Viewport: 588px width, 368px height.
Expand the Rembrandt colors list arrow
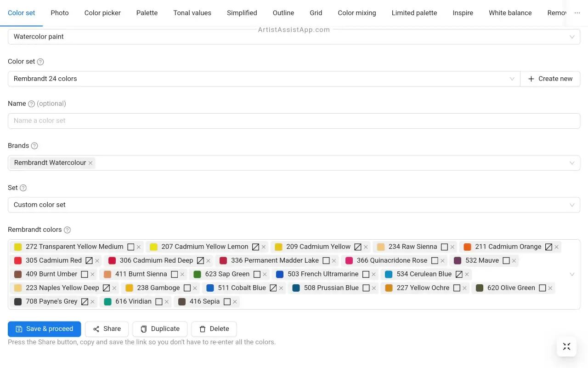pyautogui.click(x=572, y=274)
